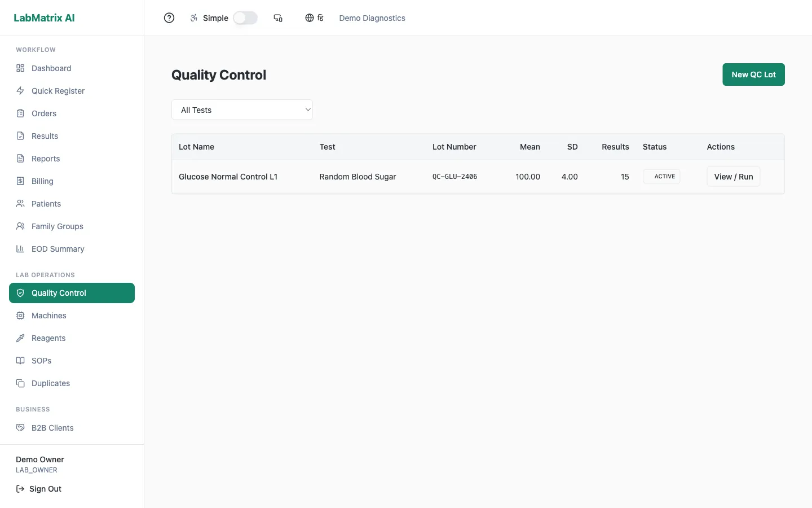
Task: Click the SD value 4.00
Action: click(570, 177)
